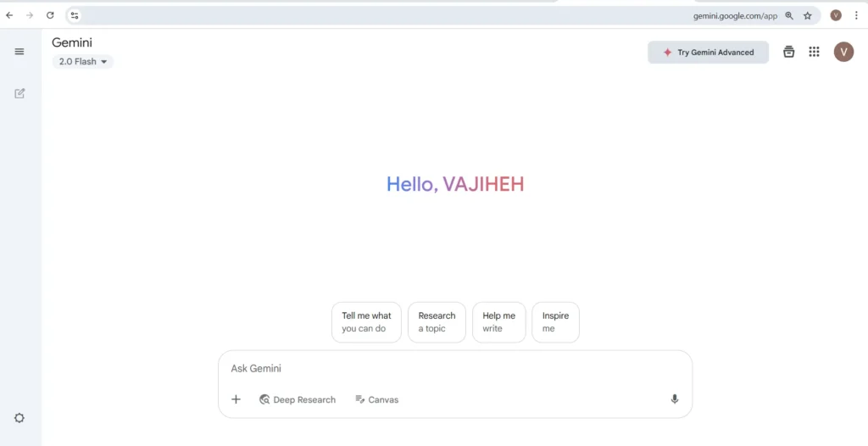
Task: Click Try Gemini Advanced button
Action: (708, 52)
